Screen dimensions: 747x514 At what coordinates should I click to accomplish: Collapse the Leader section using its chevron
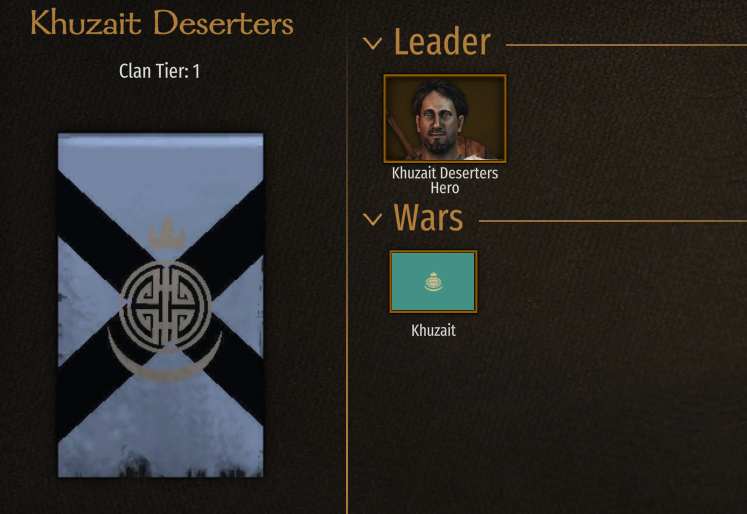[372, 44]
